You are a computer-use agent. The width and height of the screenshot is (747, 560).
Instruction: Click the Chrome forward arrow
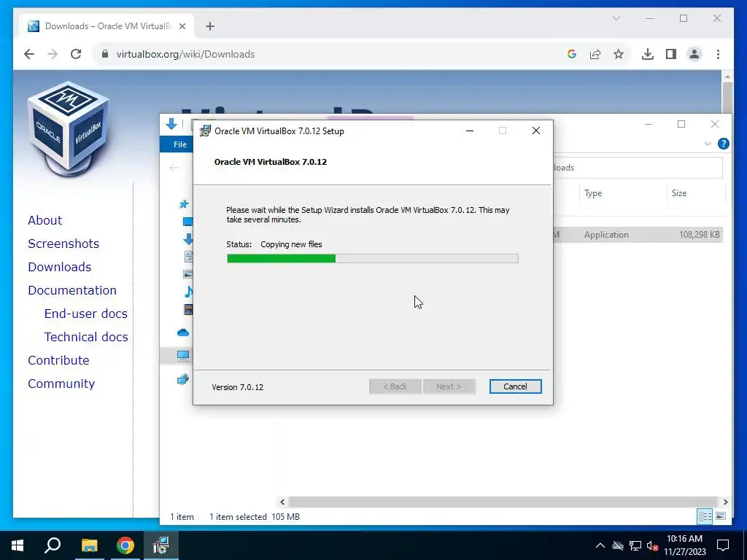pyautogui.click(x=53, y=54)
